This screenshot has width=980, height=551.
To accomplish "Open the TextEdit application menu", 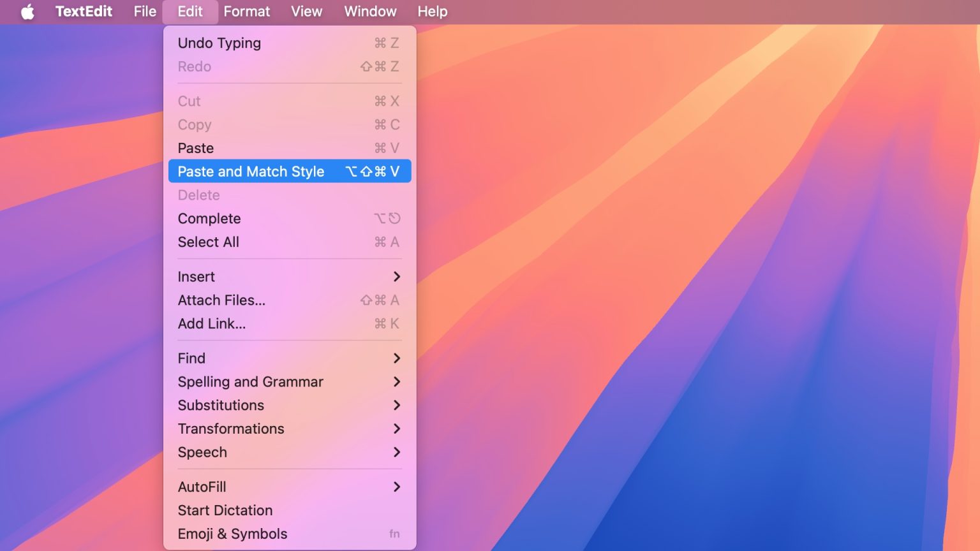I will click(84, 11).
